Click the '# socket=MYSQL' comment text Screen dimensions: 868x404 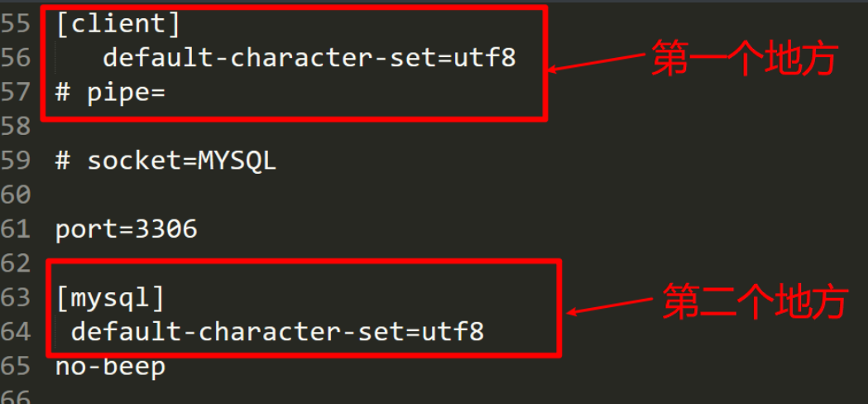coord(165,161)
